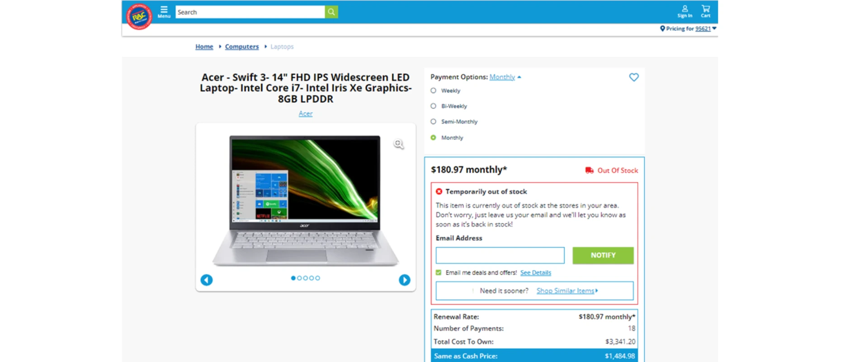Click the green NOTIFY button
Viewport: 868px width, 362px height.
tap(603, 255)
